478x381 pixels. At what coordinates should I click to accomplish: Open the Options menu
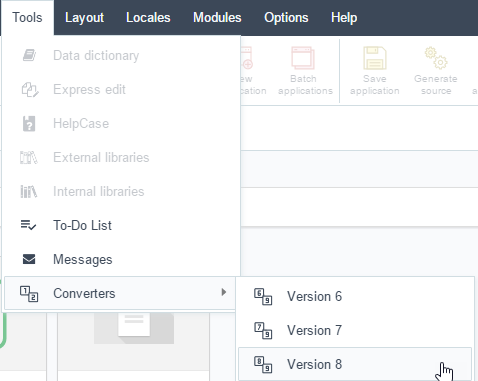click(x=286, y=18)
